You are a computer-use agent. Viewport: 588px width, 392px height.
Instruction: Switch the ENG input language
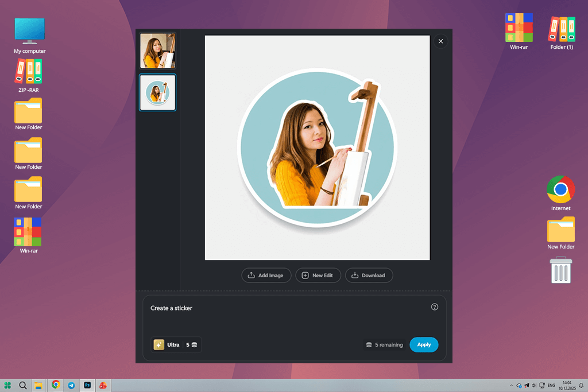(x=551, y=385)
